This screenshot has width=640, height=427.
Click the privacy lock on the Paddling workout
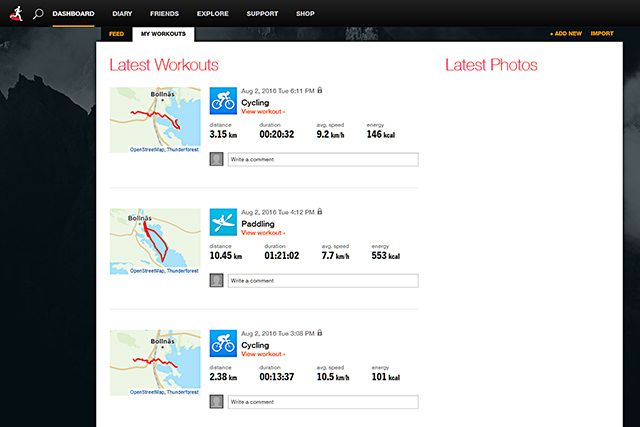(x=320, y=212)
